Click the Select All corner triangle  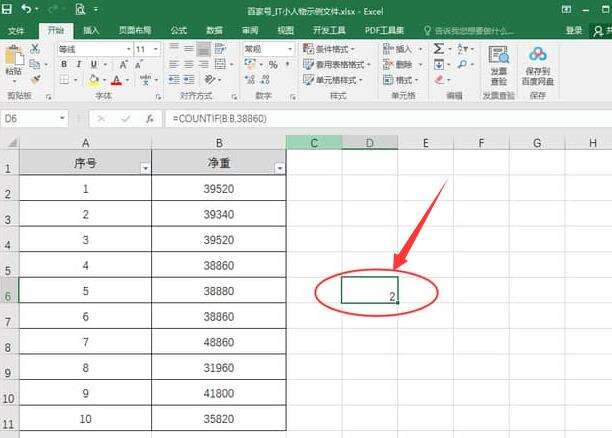coord(12,143)
